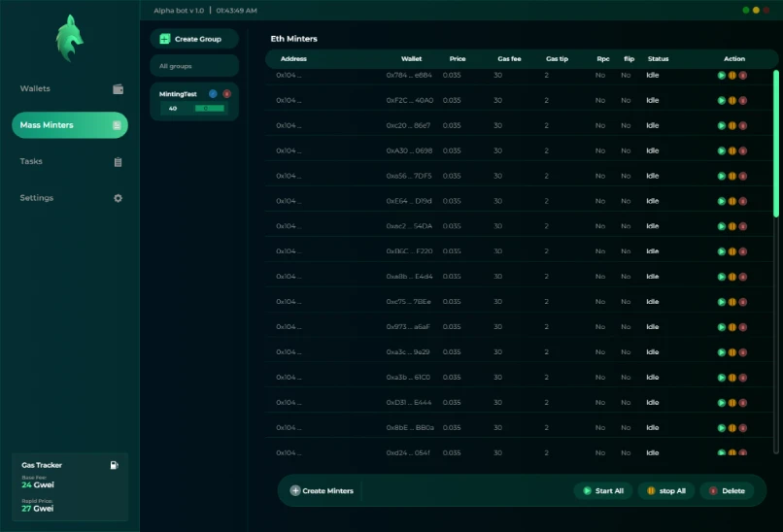Click the Delete button in bottom bar
The width and height of the screenshot is (783, 532).
tap(727, 491)
